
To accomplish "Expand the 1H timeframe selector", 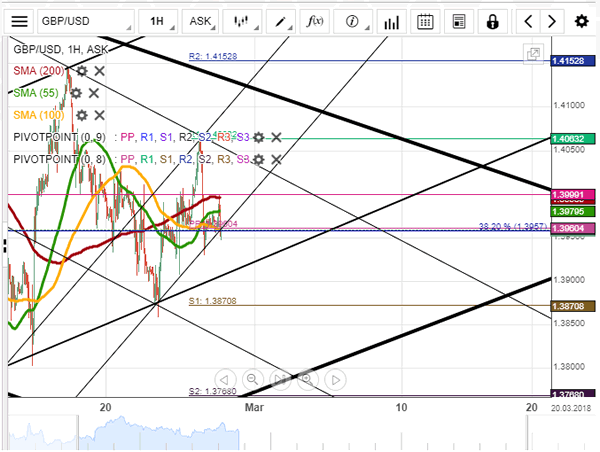I will point(157,21).
